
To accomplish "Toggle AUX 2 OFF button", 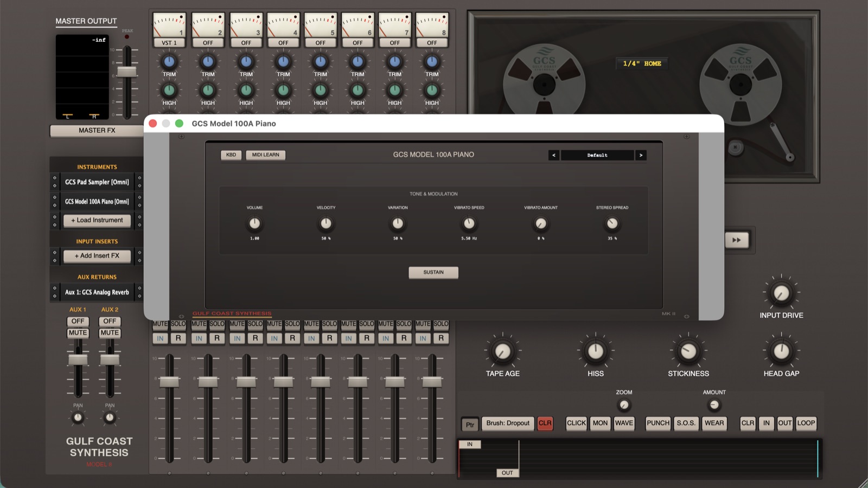I will point(110,321).
